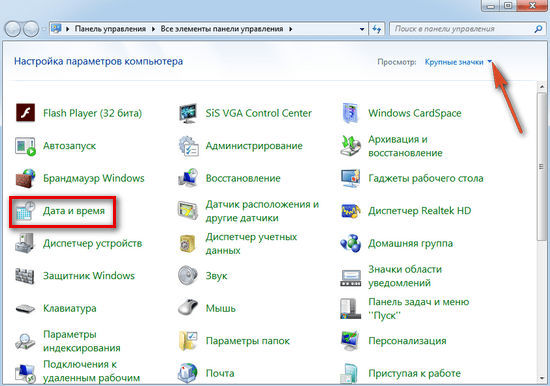
Task: Select Все элементы панели управления breadcrumb
Action: 222,29
